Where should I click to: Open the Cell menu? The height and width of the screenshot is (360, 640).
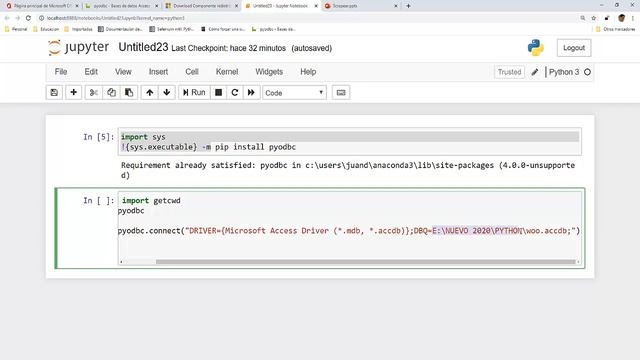pos(192,72)
